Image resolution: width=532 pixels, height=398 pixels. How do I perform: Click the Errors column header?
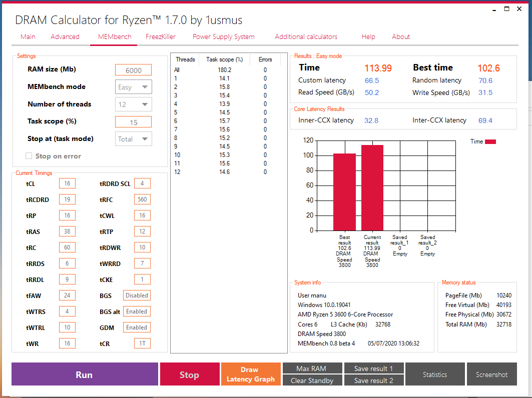pos(265,59)
